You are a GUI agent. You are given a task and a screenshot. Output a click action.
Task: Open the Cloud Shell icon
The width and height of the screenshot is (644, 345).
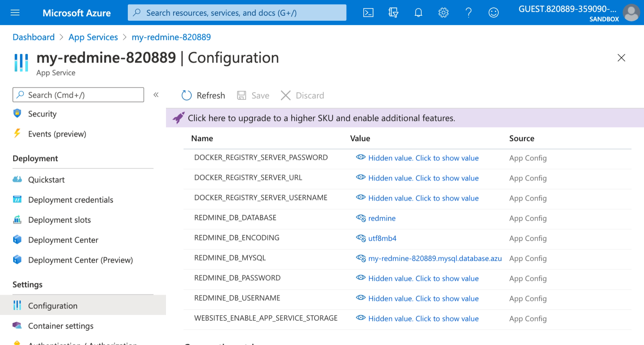(368, 12)
